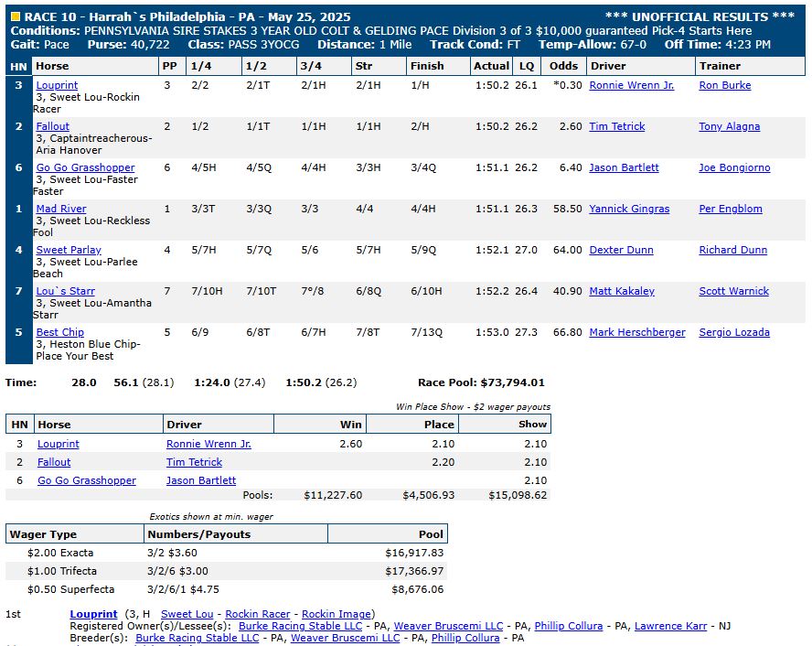View trainer Joe Bongiorno profile
Image resolution: width=812 pixels, height=646 pixels.
734,167
